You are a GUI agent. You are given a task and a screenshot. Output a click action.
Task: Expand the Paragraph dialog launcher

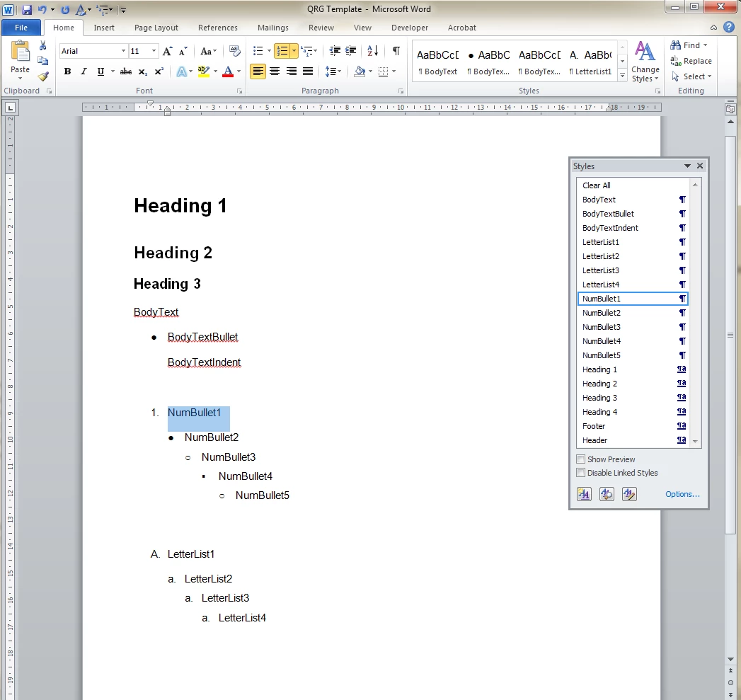pos(401,91)
